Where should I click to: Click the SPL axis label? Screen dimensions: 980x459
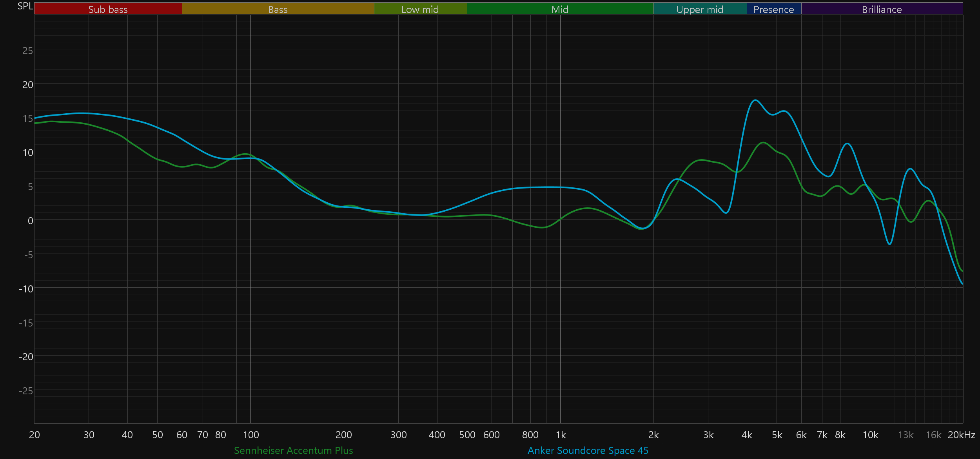[25, 6]
